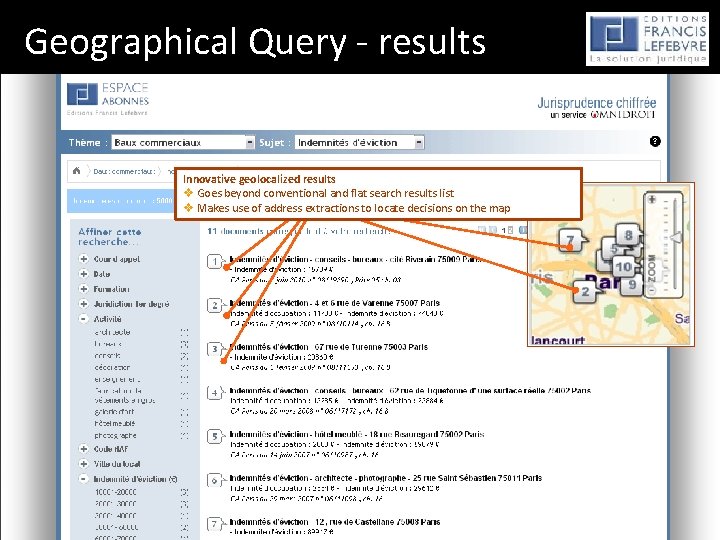The image size is (720, 540).
Task: Open the Thème dropdown Baux commerciaux
Action: 183,142
